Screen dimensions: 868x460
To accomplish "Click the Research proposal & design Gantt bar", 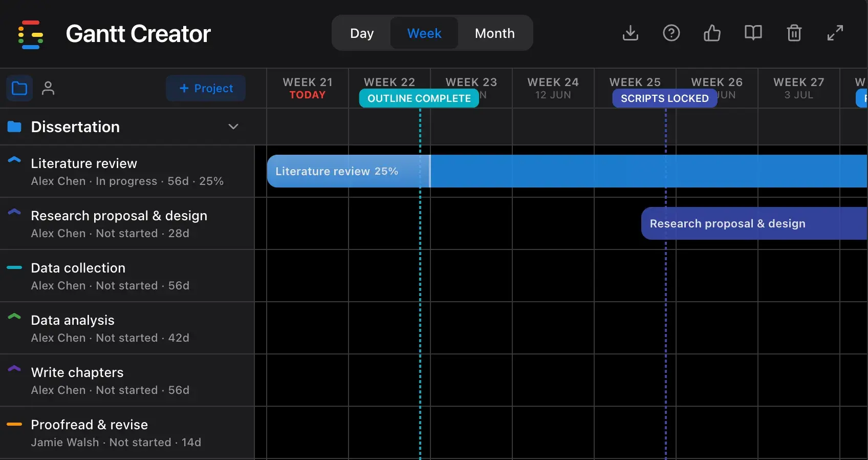I will (x=754, y=223).
